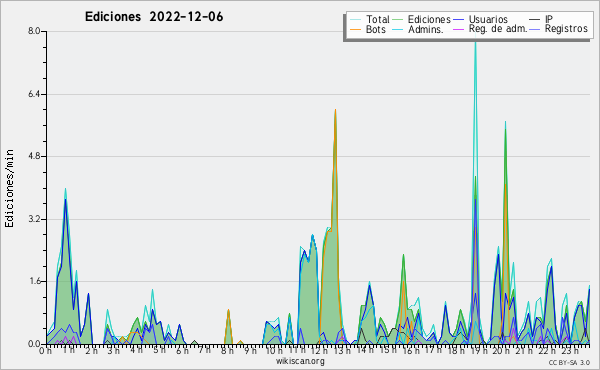Image resolution: width=600 pixels, height=370 pixels.
Task: Select the 'Ediciones' legend entry
Action: (429, 19)
